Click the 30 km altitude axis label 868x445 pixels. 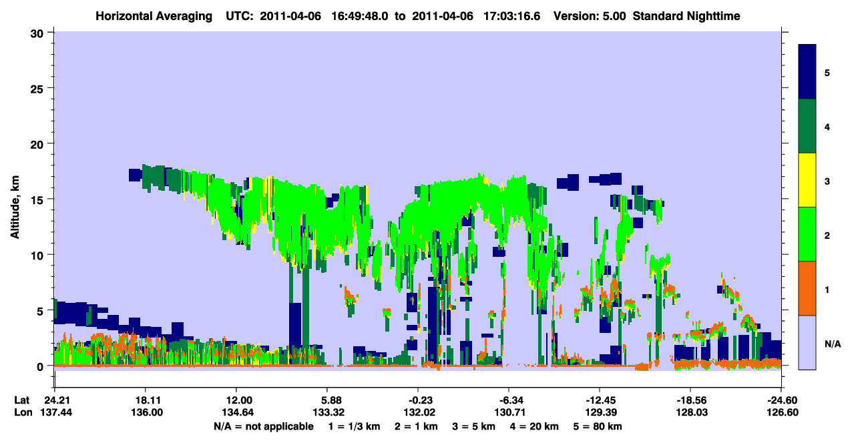click(x=38, y=33)
